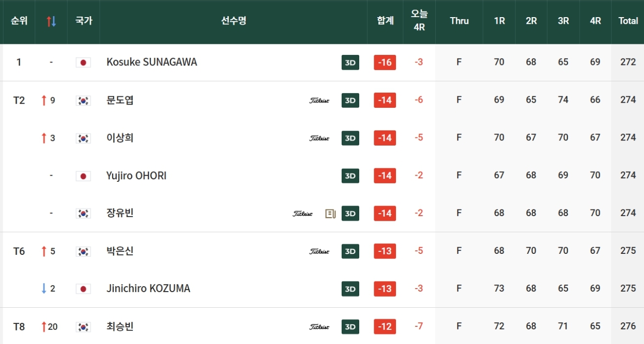
Task: Click the 오늘 4R column header
Action: tap(419, 21)
